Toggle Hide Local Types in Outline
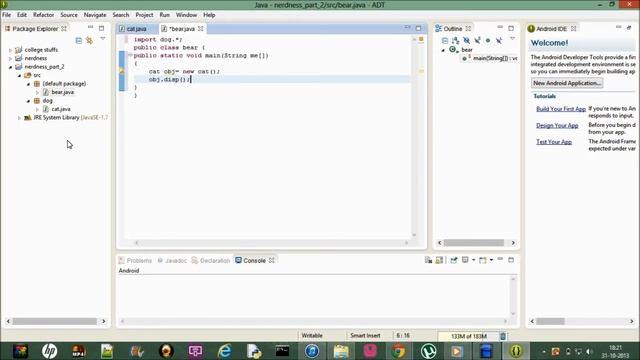640x360 pixels. point(499,40)
